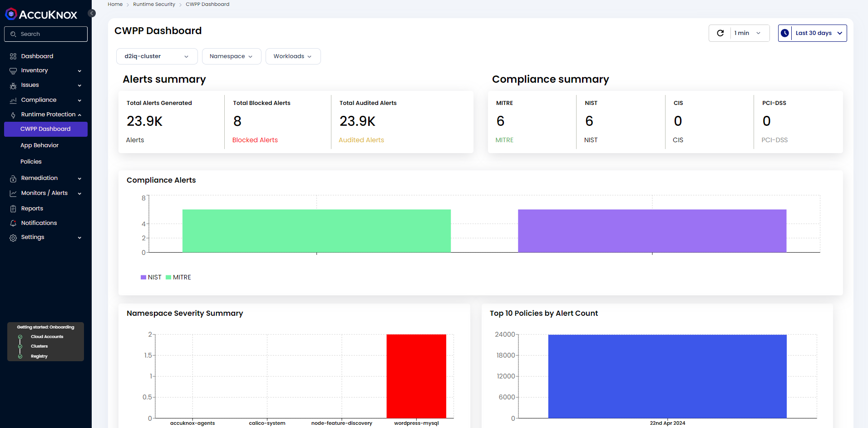Click the Dashboard grid icon

pos(13,56)
